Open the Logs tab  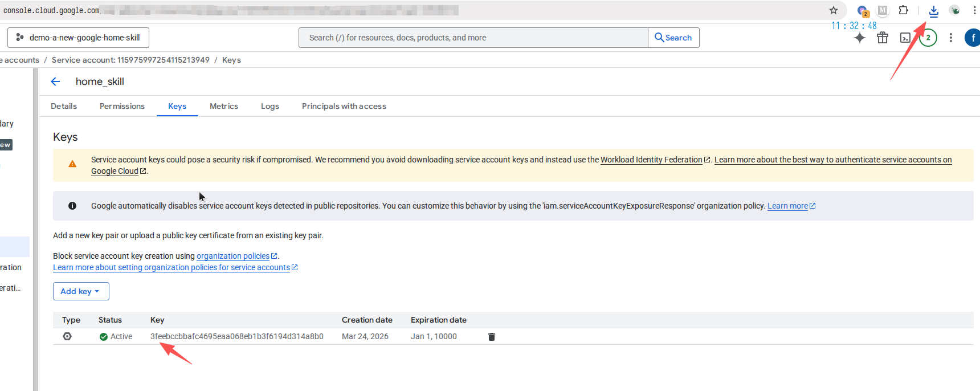point(270,106)
